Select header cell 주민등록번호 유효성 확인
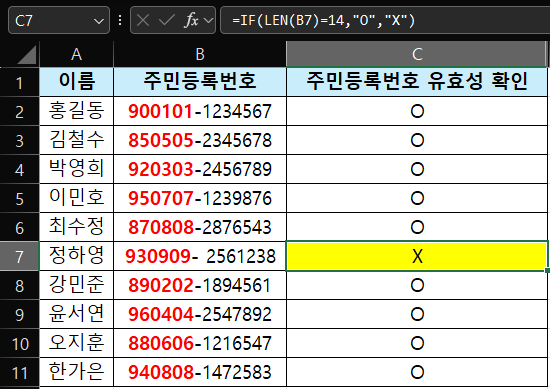This screenshot has height=389, width=550. [x=417, y=82]
